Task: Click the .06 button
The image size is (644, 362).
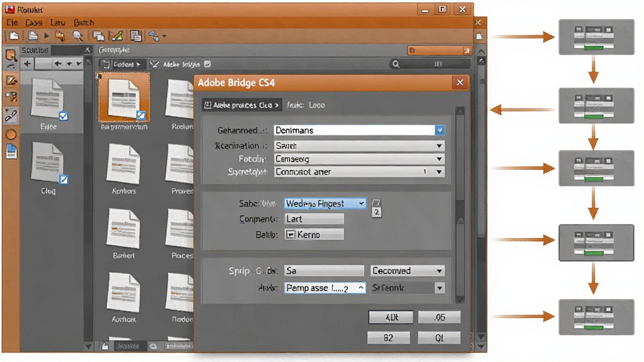Action: 439,317
